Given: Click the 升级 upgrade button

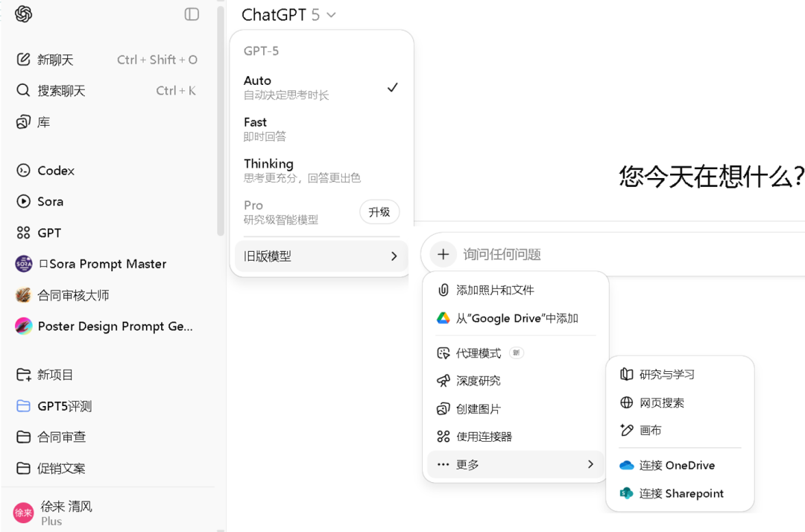Looking at the screenshot, I should (379, 212).
